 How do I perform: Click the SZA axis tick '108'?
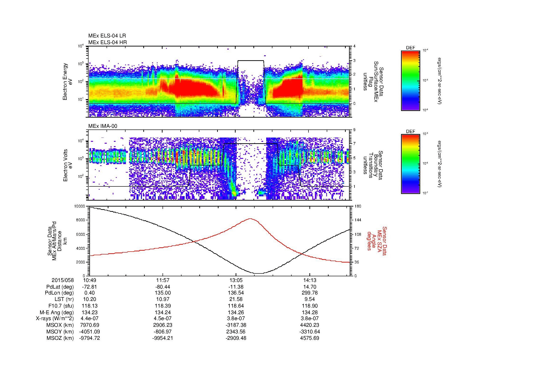pyautogui.click(x=358, y=234)
